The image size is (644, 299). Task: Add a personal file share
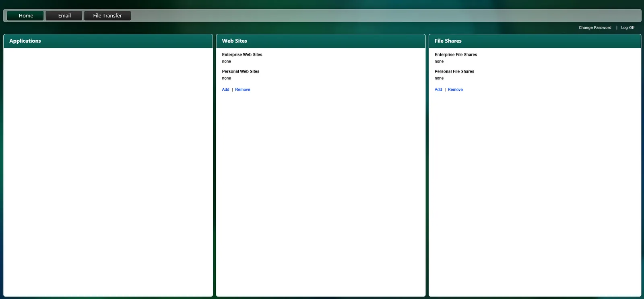click(438, 89)
